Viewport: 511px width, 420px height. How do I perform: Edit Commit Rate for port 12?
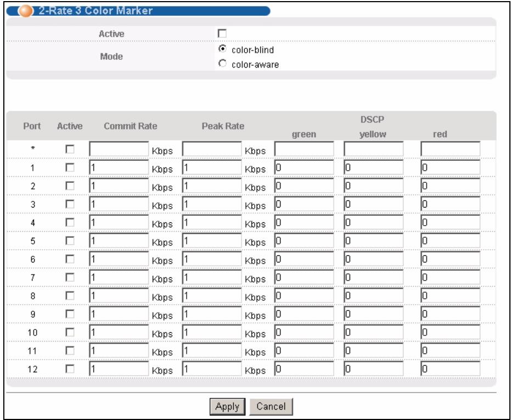pyautogui.click(x=119, y=368)
